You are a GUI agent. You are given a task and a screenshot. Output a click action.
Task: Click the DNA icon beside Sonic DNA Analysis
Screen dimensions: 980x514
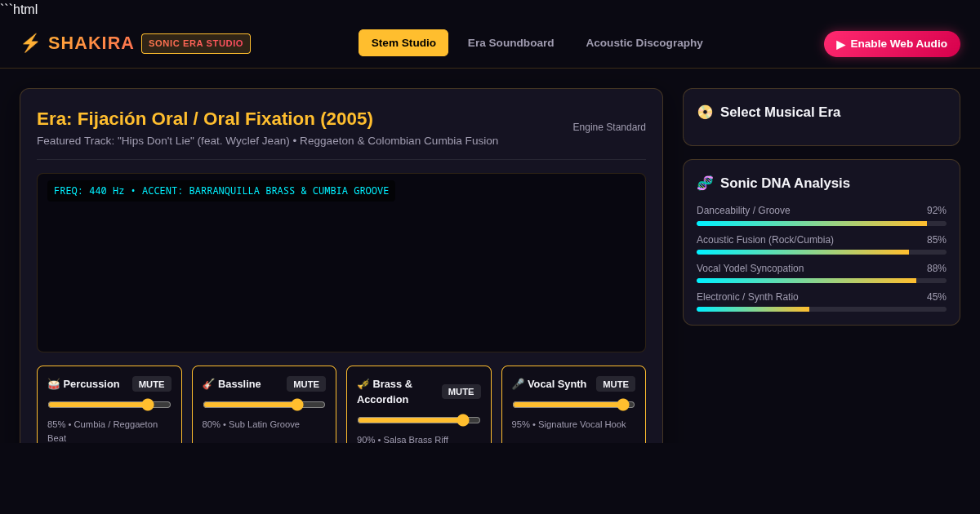pos(705,184)
